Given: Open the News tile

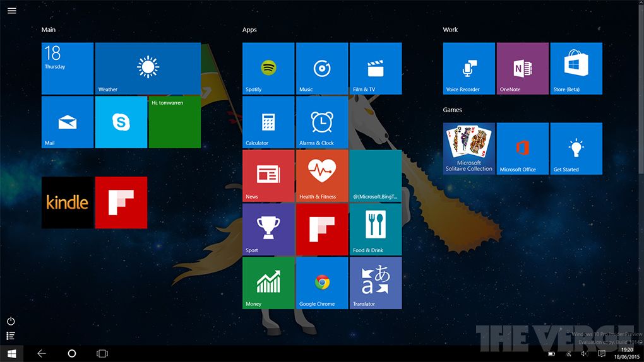Looking at the screenshot, I should coord(268,176).
